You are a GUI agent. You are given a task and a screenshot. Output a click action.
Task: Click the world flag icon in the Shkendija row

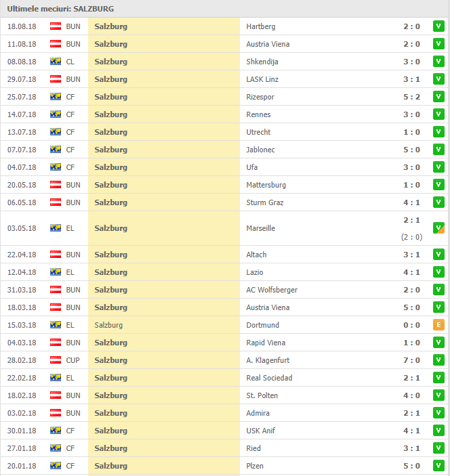(56, 62)
